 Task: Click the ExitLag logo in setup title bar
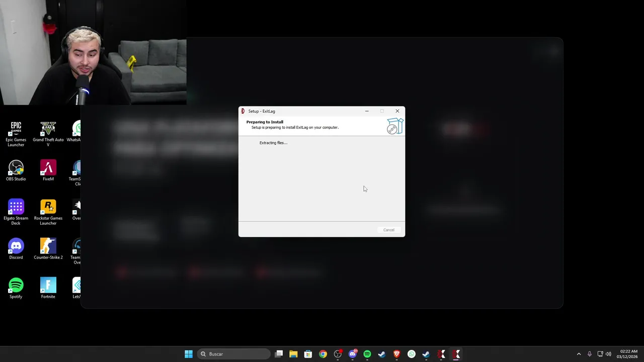pyautogui.click(x=243, y=111)
